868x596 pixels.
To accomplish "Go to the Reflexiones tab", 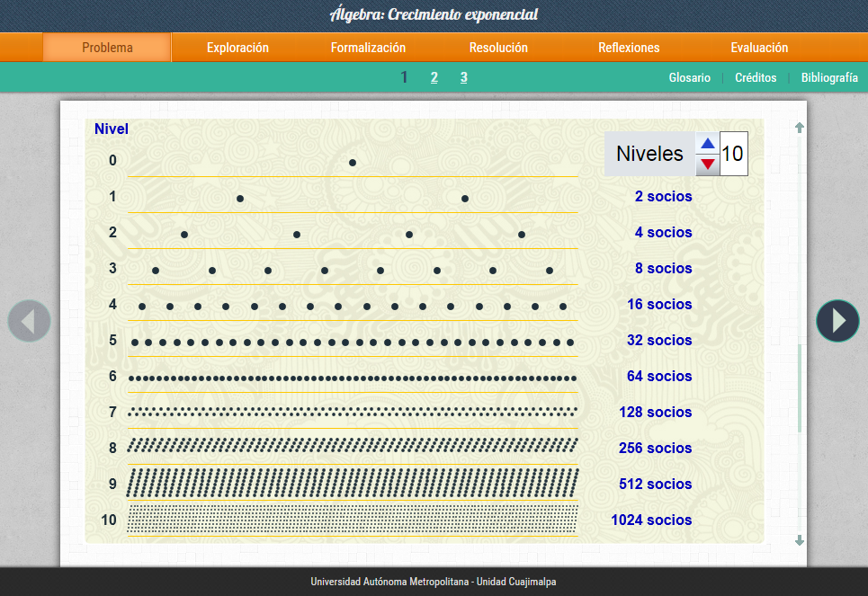I will pyautogui.click(x=629, y=48).
